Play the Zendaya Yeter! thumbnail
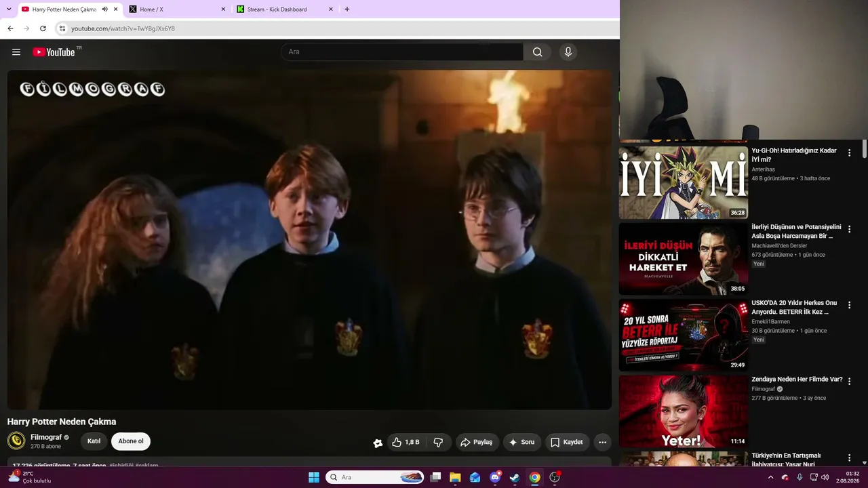This screenshot has height=488, width=868. [x=684, y=411]
